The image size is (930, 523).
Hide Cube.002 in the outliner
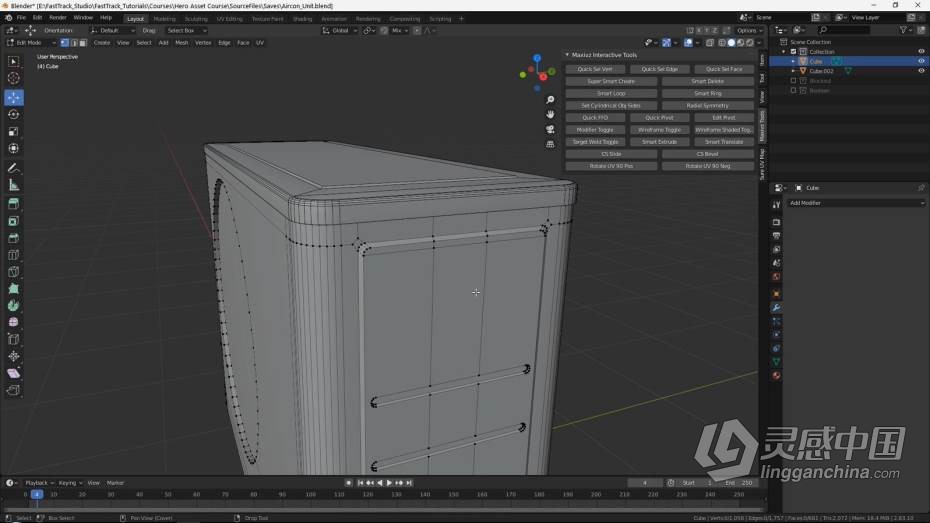click(921, 71)
